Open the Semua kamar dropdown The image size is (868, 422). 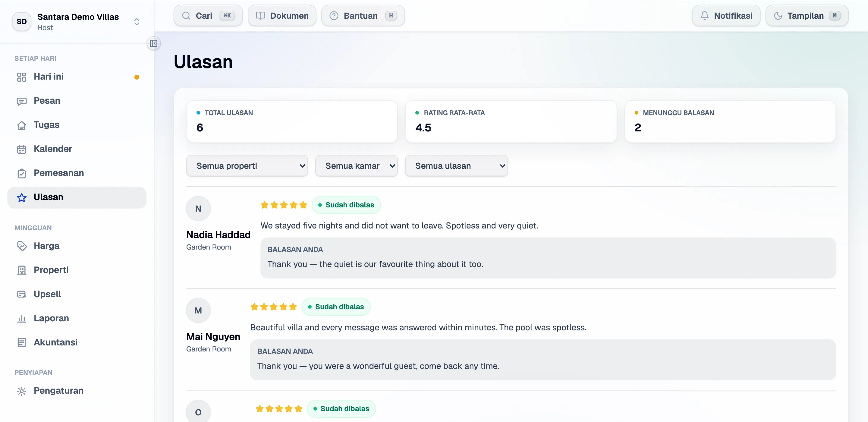[356, 166]
